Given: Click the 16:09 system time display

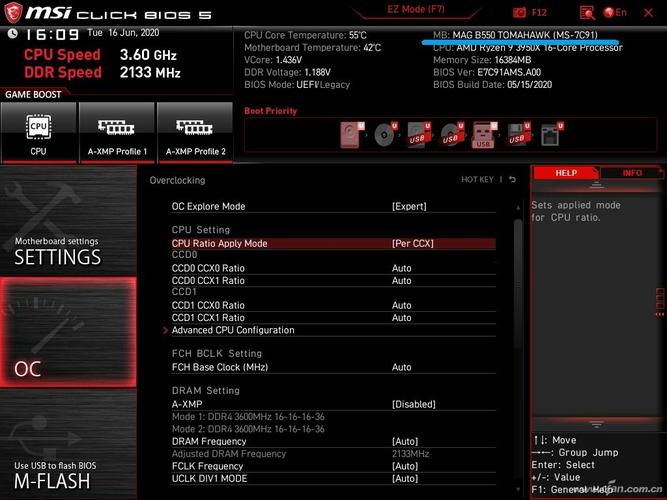Looking at the screenshot, I should click(x=52, y=34).
